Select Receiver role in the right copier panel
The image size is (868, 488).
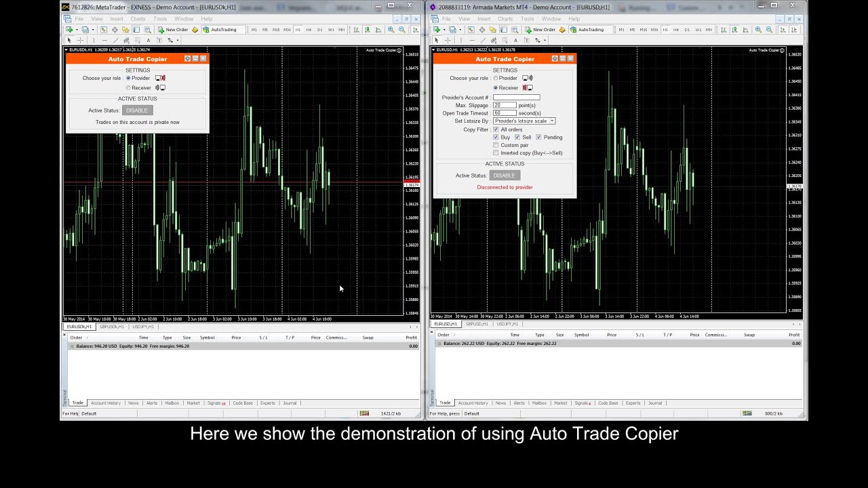(496, 87)
